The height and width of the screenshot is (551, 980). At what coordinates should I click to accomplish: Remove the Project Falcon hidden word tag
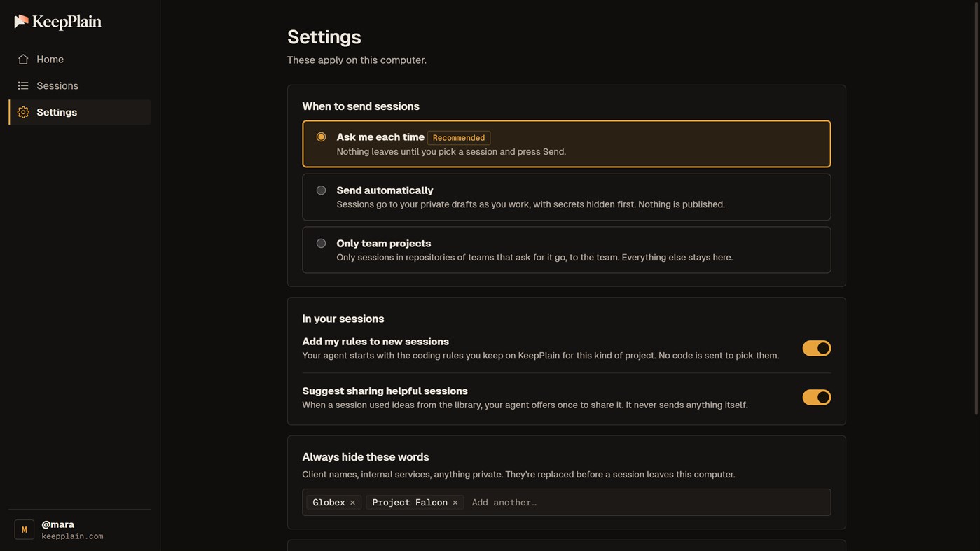click(455, 503)
